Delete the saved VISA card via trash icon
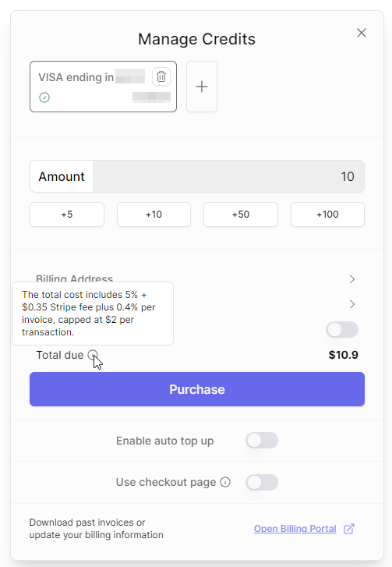 pos(161,76)
